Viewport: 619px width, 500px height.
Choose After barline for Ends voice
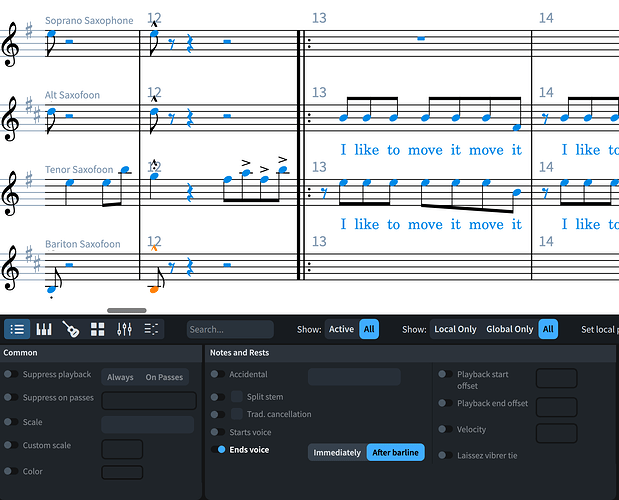click(396, 452)
